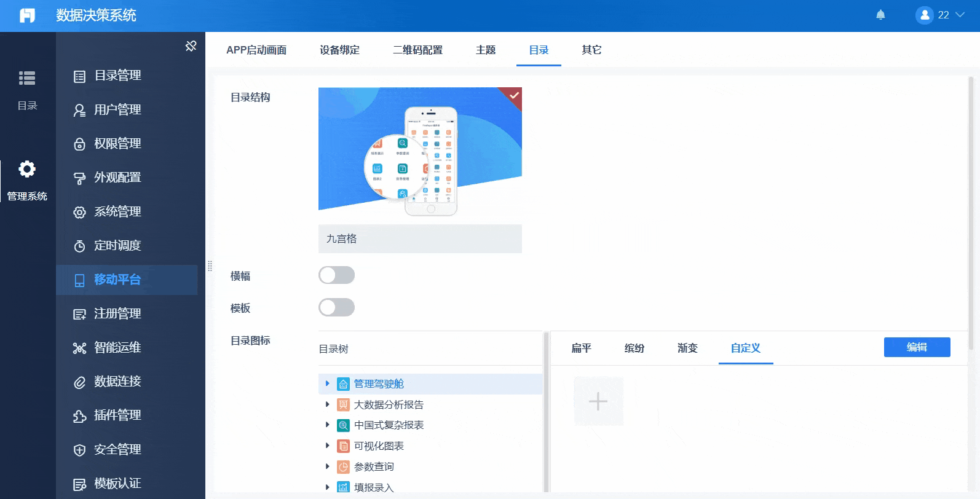980x499 pixels.
Task: Open the 目录 list icon in left rail
Action: click(27, 78)
